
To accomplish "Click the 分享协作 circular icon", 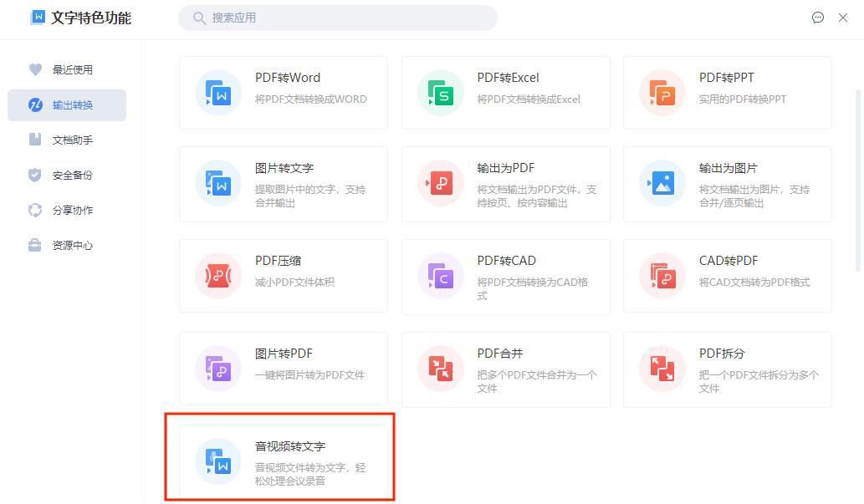I will [x=35, y=210].
